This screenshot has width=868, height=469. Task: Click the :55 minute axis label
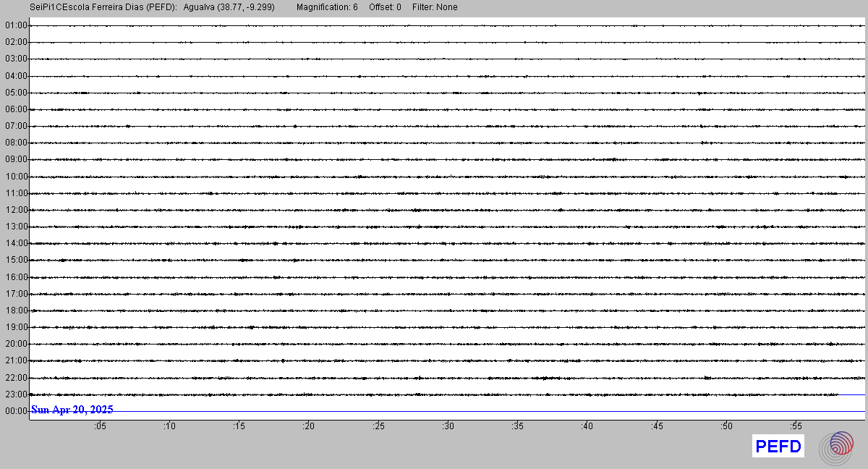pyautogui.click(x=796, y=427)
